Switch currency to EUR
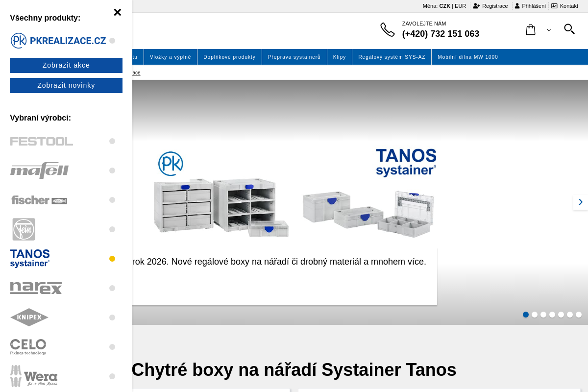The width and height of the screenshot is (588, 392). (460, 6)
